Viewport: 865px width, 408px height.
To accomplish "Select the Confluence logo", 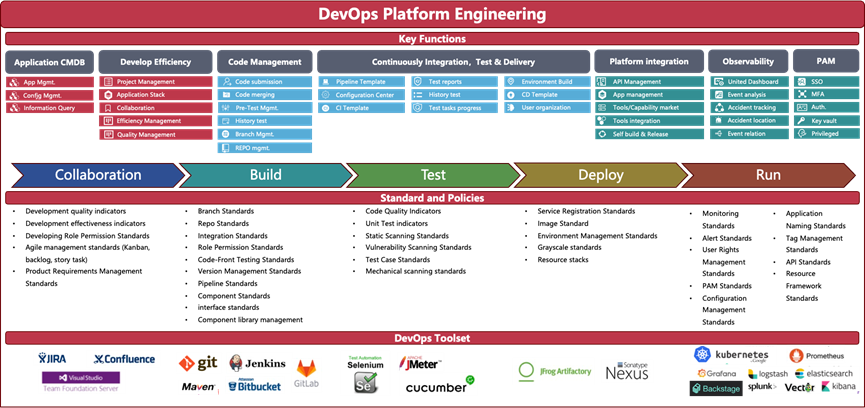I will pyautogui.click(x=122, y=358).
